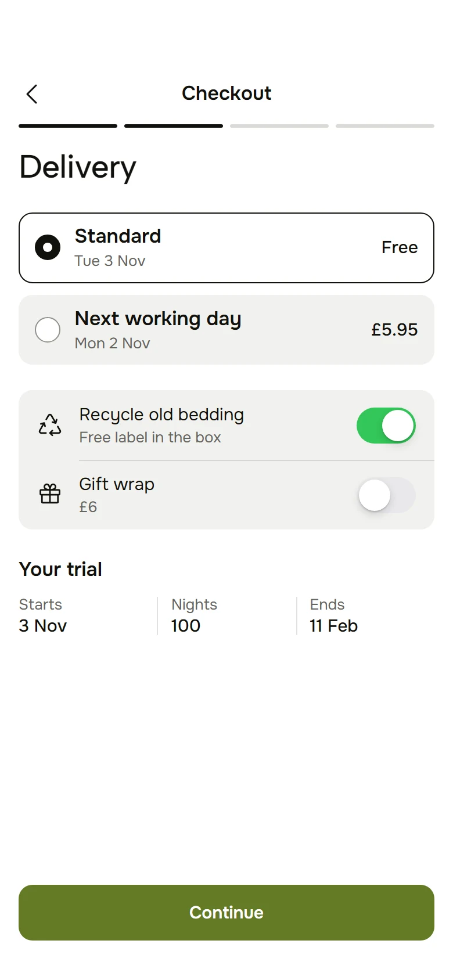The image size is (453, 980).
Task: Tap the Nights 100 trial field
Action: click(194, 615)
